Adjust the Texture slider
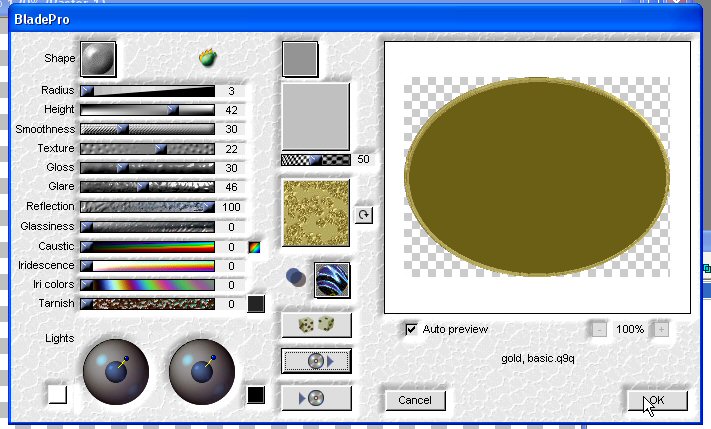Image resolution: width=711 pixels, height=429 pixels. [147, 149]
